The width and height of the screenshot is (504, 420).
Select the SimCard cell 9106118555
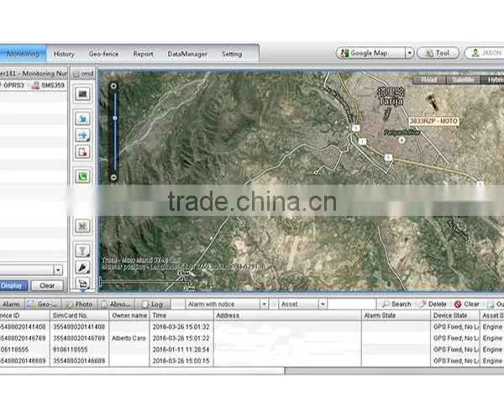(79, 349)
